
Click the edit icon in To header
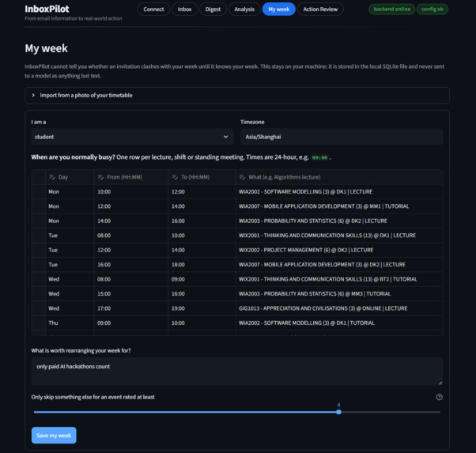point(175,177)
